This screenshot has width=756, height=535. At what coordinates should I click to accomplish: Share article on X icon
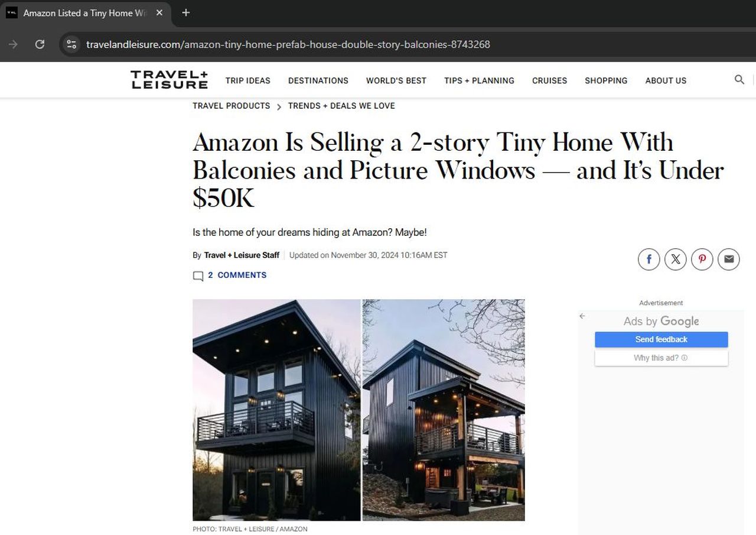pos(675,259)
